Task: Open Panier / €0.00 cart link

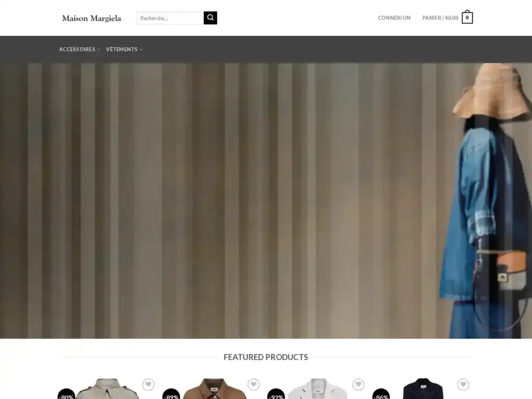Action: point(440,18)
